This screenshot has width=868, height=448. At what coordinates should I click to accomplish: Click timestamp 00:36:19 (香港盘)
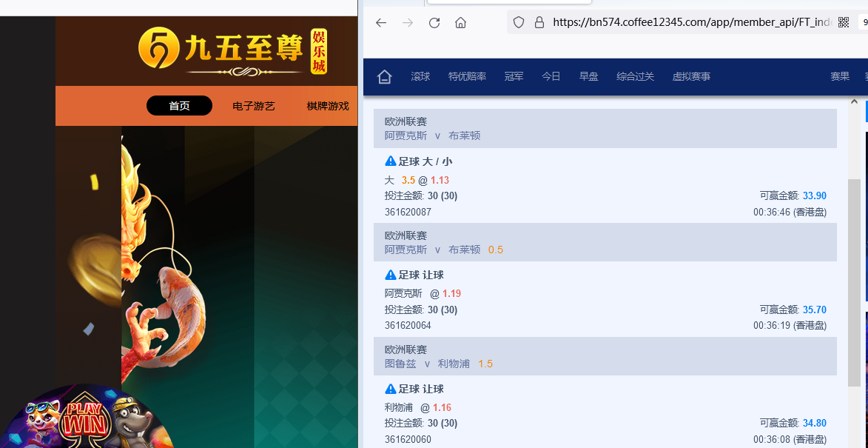[790, 326]
